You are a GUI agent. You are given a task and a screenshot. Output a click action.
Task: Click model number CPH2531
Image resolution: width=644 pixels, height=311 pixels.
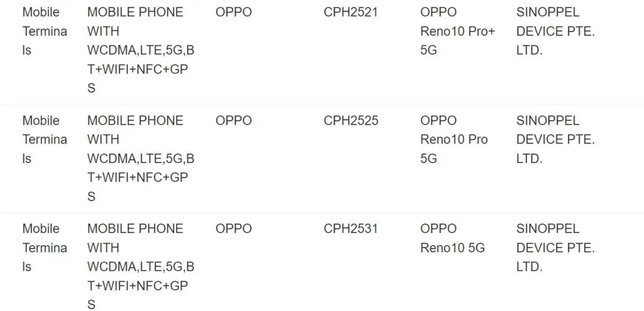[350, 229]
